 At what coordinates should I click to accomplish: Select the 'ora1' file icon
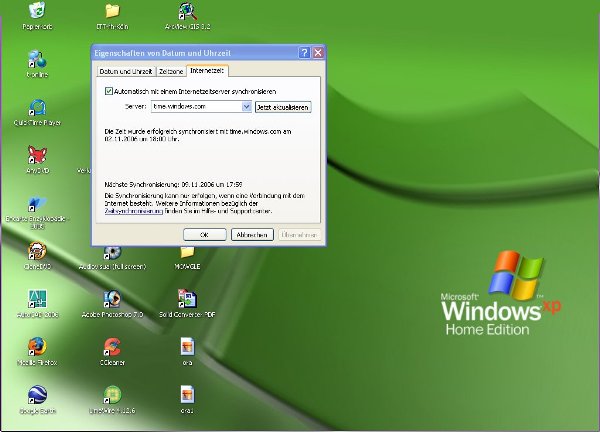187,395
